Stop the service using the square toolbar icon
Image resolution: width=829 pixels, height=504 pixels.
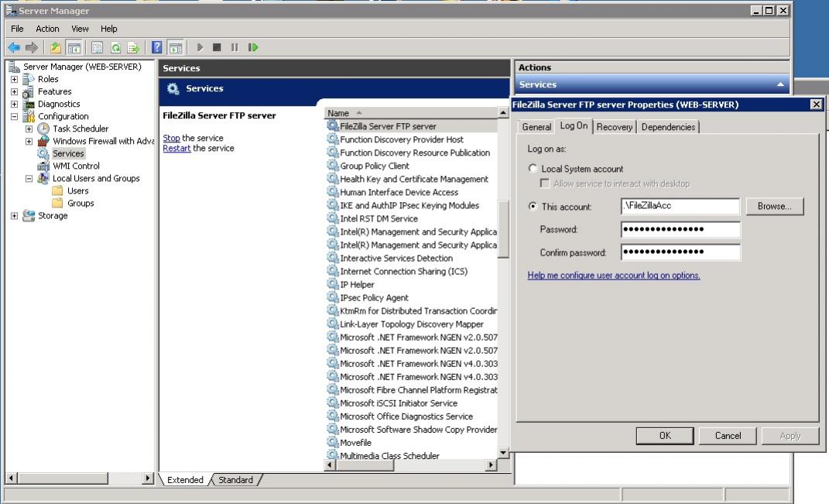[218, 47]
